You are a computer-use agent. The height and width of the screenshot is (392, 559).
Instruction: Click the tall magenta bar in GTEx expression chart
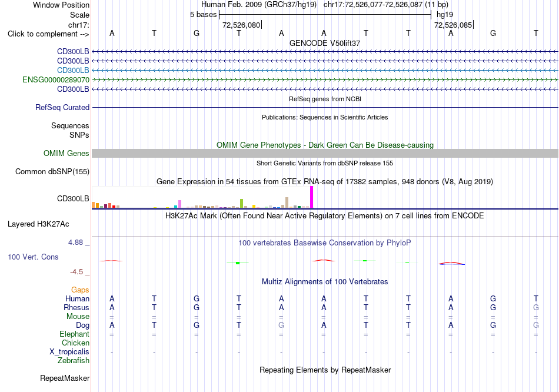pos(312,197)
